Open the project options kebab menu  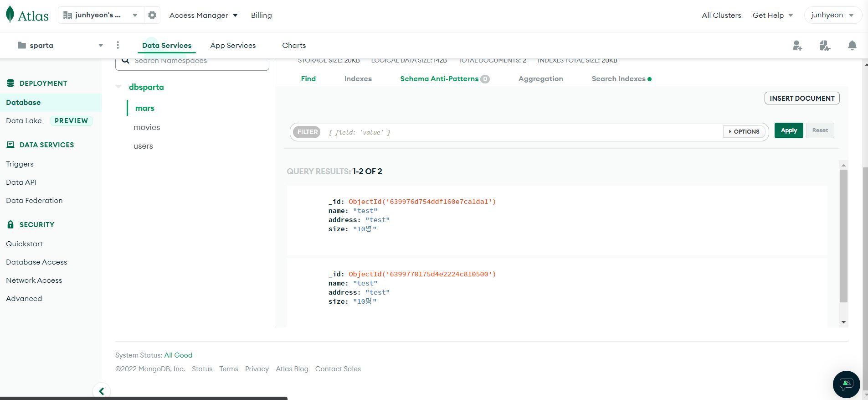click(118, 45)
